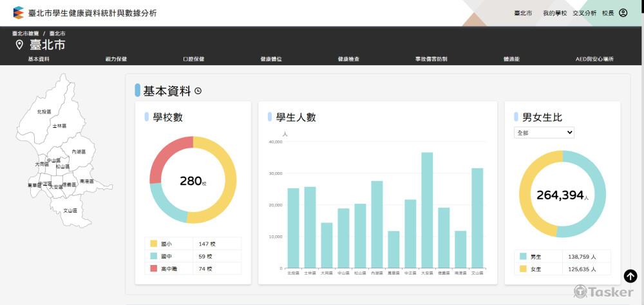644x305 pixels.
Task: Go to the AED與安心場所 tab
Action: pyautogui.click(x=594, y=59)
